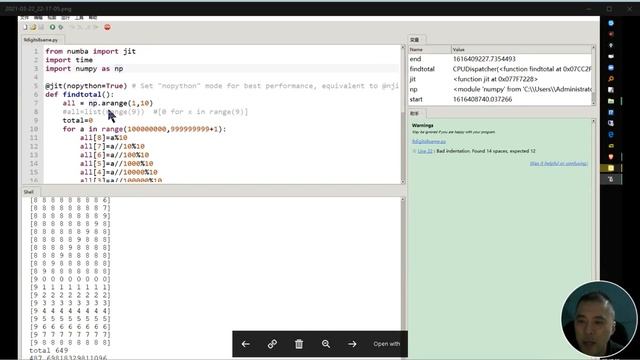Click the Value column header in Variables

pos(521,49)
